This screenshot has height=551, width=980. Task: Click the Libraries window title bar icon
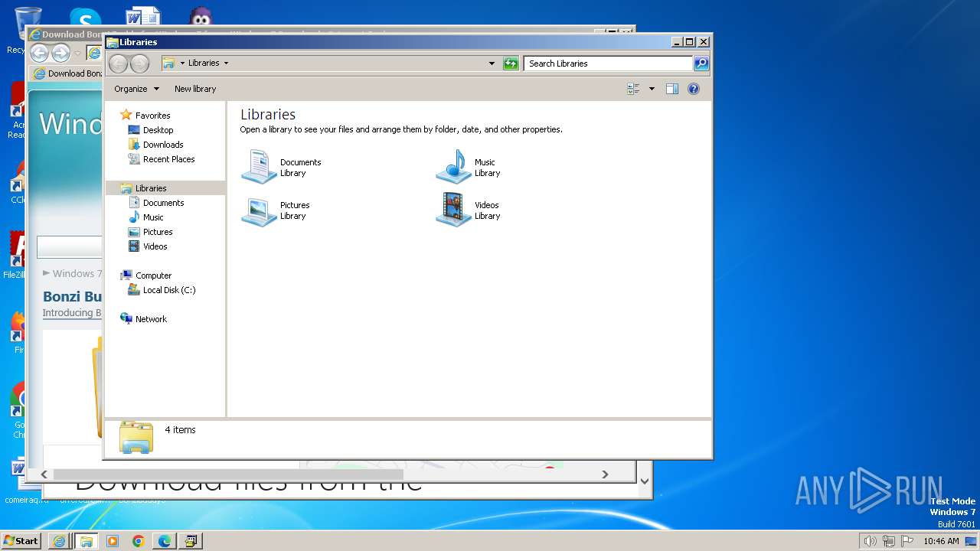(x=113, y=42)
